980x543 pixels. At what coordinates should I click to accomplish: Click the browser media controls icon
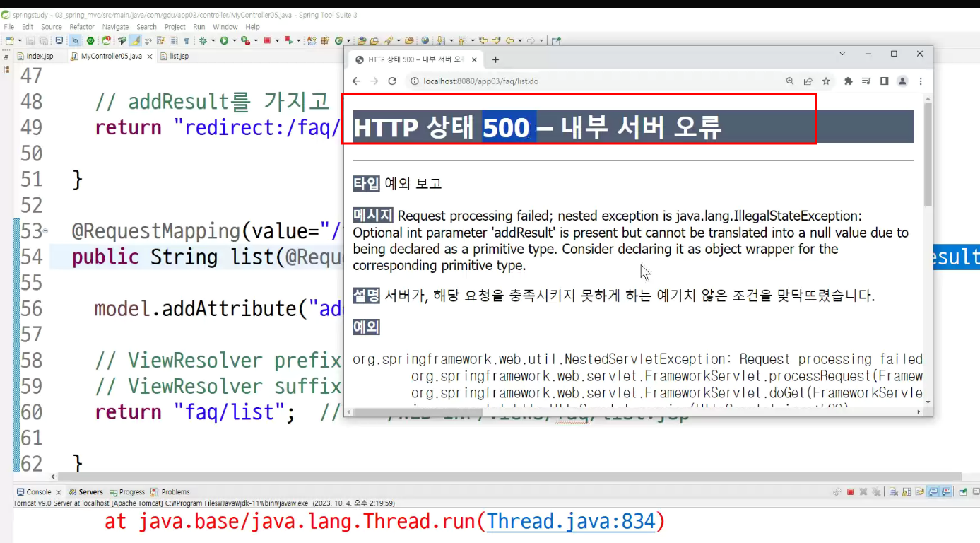(x=866, y=81)
